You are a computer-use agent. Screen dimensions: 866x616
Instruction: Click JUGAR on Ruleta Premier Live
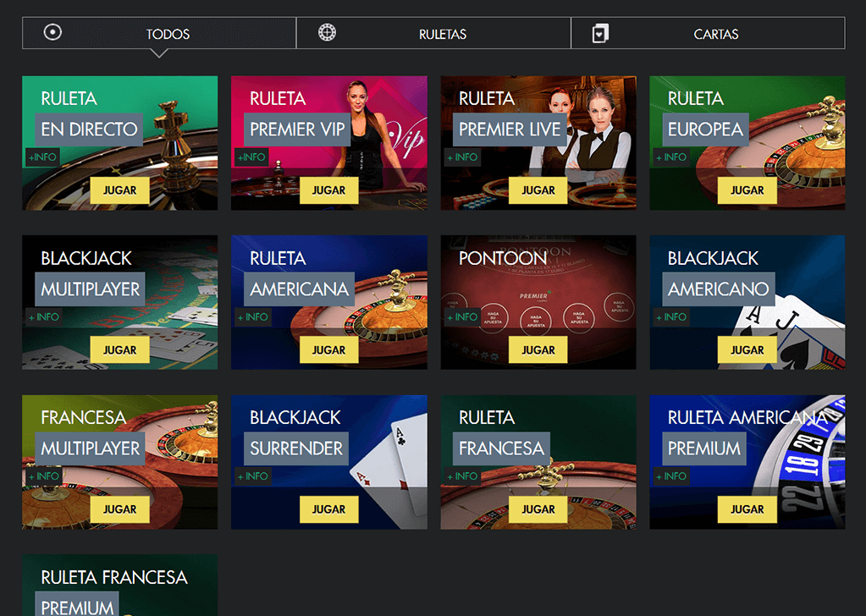(x=538, y=190)
